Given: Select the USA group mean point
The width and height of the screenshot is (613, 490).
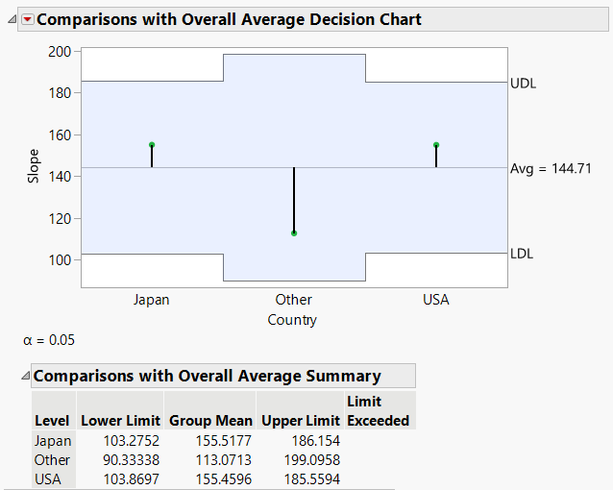Looking at the screenshot, I should tap(436, 145).
